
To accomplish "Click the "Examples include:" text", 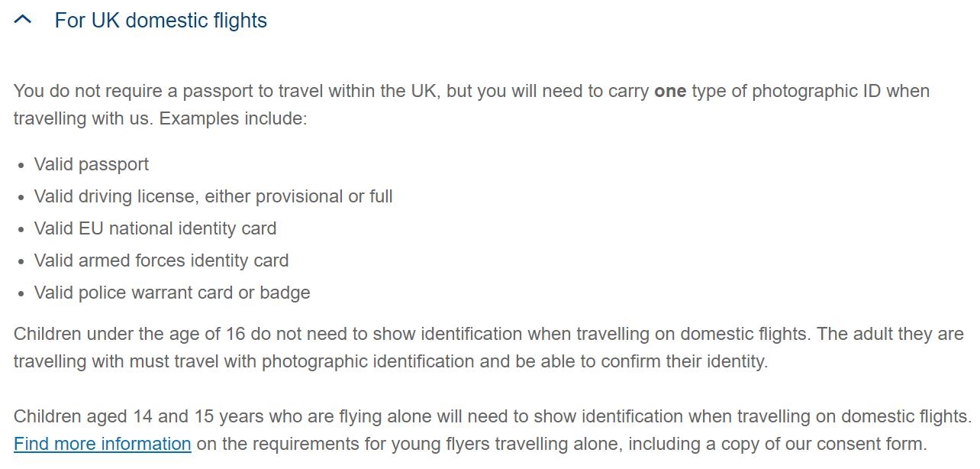I will pyautogui.click(x=233, y=119).
